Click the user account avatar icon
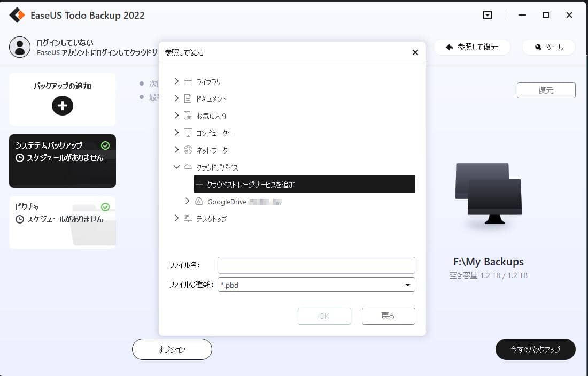Image resolution: width=588 pixels, height=376 pixels. pos(19,47)
